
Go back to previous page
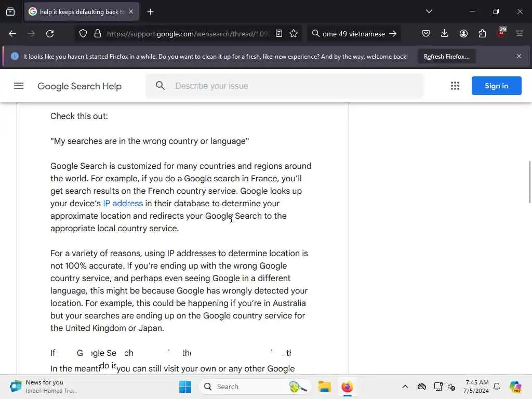pyautogui.click(x=12, y=34)
